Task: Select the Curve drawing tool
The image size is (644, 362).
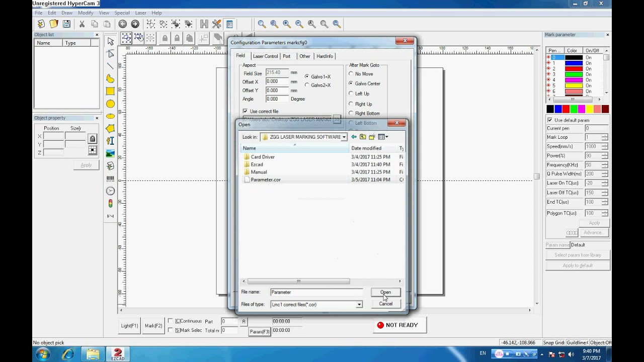Action: point(110,79)
